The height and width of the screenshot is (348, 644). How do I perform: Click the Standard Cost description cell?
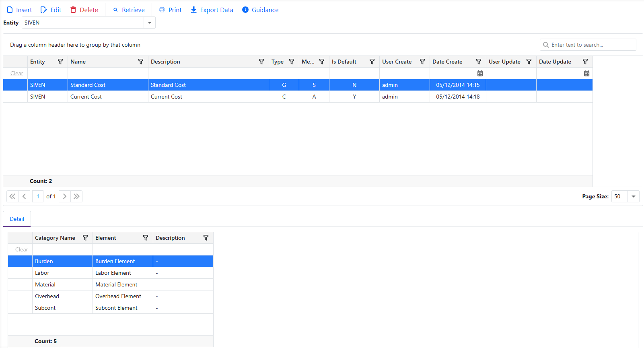[x=208, y=85]
